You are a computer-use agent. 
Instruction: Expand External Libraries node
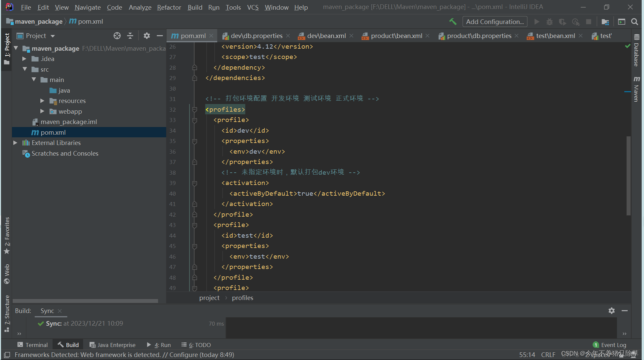15,143
